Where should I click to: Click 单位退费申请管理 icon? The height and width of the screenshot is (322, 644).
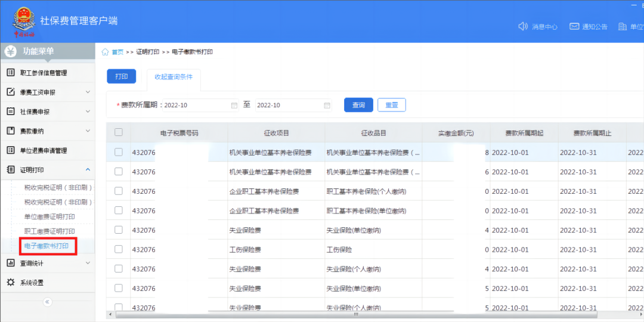coord(11,150)
